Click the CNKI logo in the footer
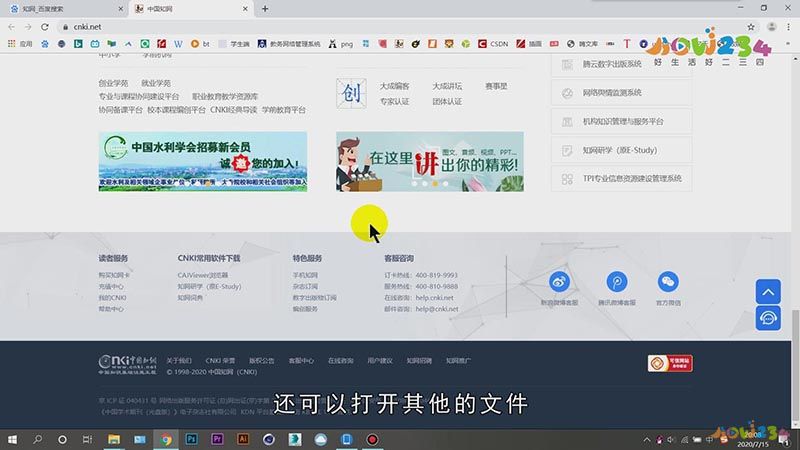 (x=128, y=365)
